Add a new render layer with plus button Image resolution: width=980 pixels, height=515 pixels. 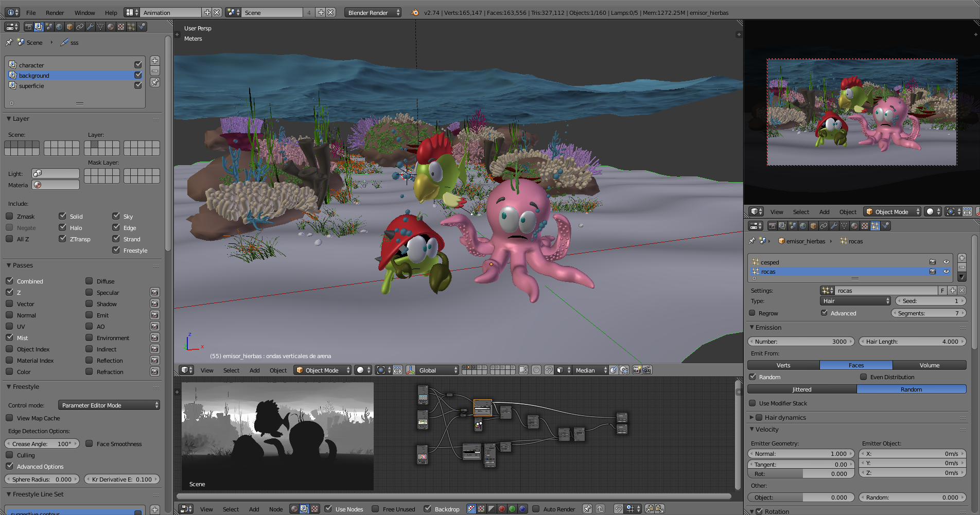[155, 61]
